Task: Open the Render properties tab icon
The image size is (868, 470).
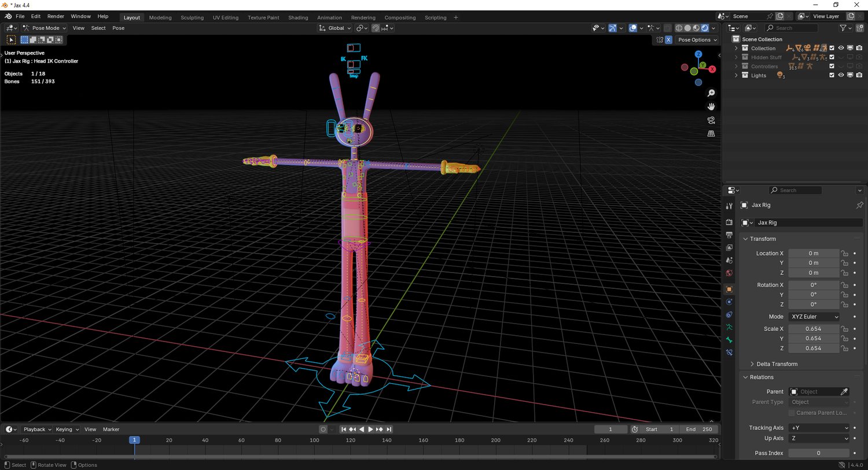Action: [x=729, y=222]
